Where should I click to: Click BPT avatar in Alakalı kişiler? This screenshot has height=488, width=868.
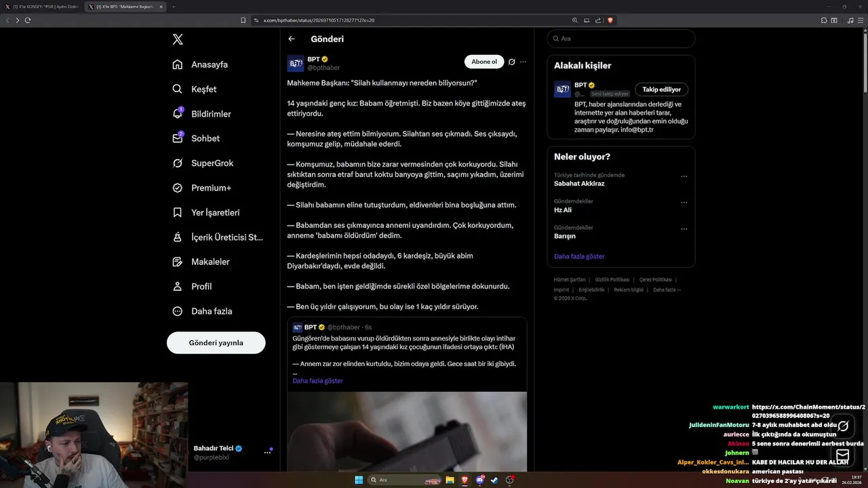pyautogui.click(x=562, y=89)
